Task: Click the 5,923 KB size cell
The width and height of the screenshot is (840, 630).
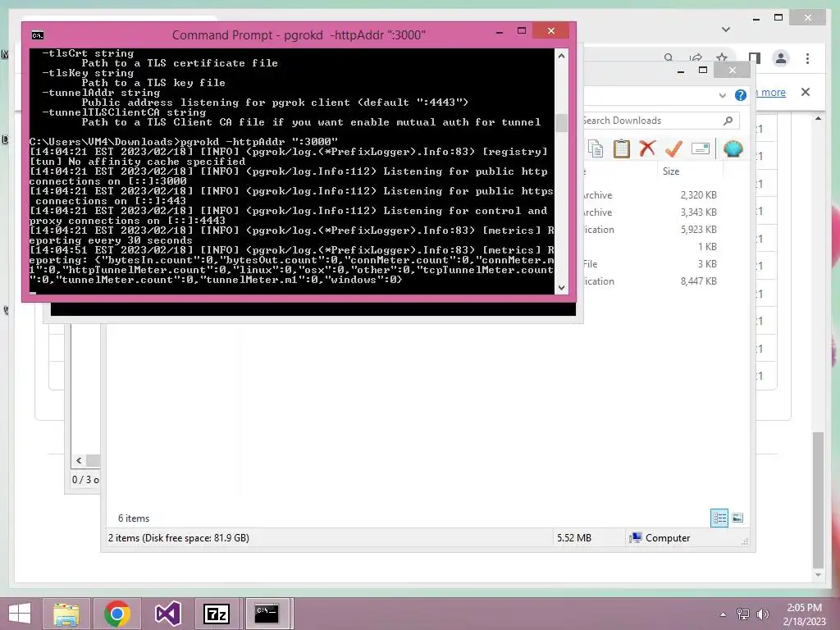Action: [699, 230]
